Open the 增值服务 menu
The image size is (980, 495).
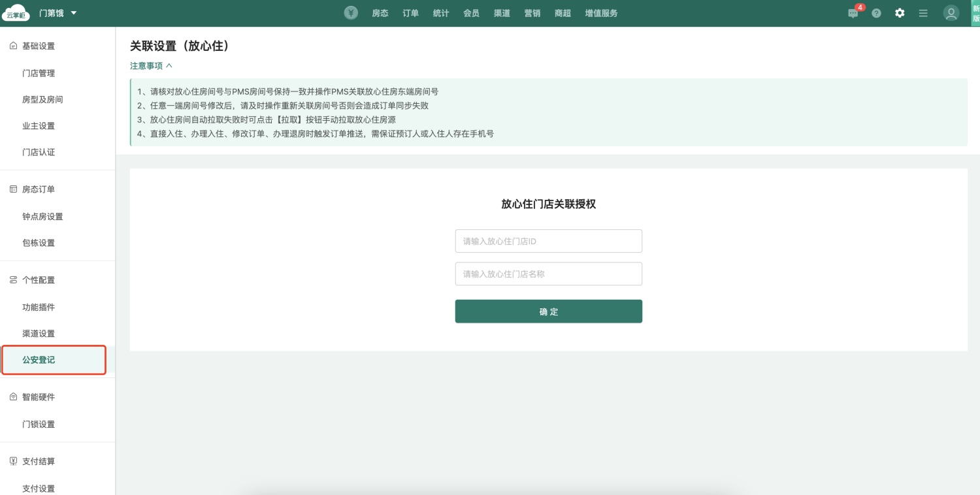(x=601, y=13)
